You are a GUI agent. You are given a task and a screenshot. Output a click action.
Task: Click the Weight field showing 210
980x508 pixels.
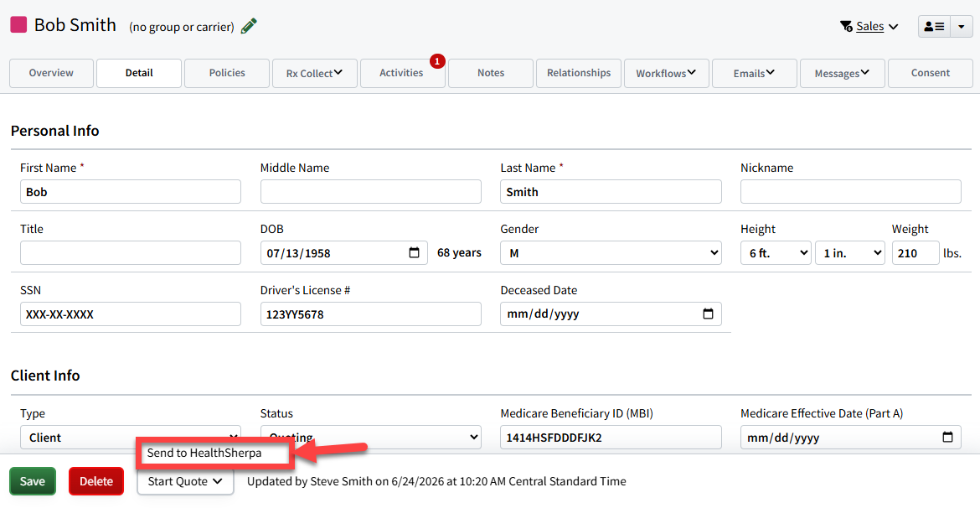pos(915,253)
